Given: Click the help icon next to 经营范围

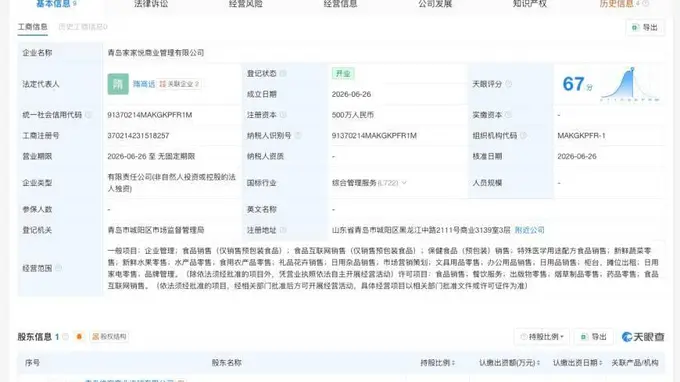Looking at the screenshot, I should pos(58,268).
